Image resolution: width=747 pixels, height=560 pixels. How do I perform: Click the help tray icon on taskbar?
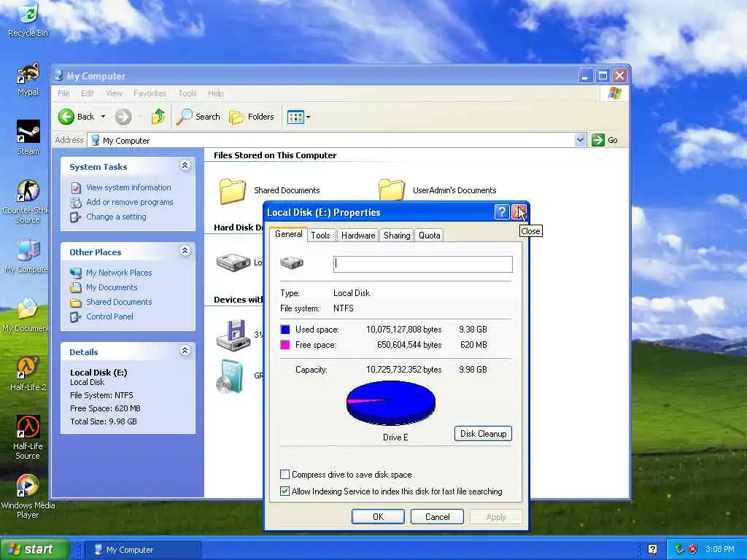point(653,549)
